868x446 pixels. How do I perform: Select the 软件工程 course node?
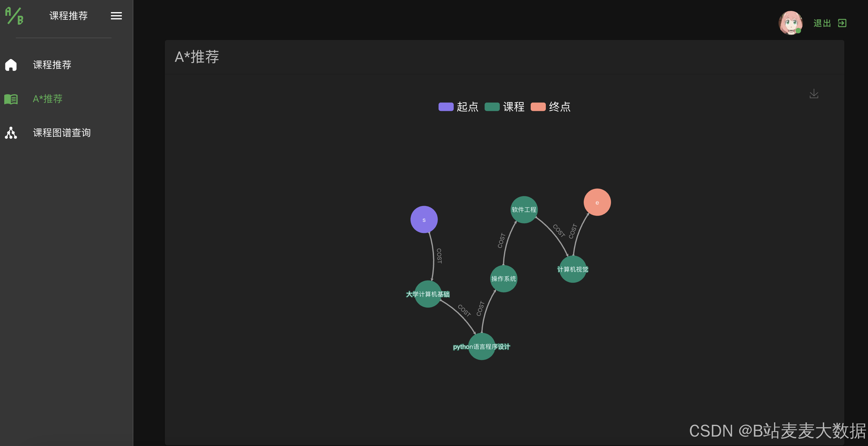click(x=524, y=210)
